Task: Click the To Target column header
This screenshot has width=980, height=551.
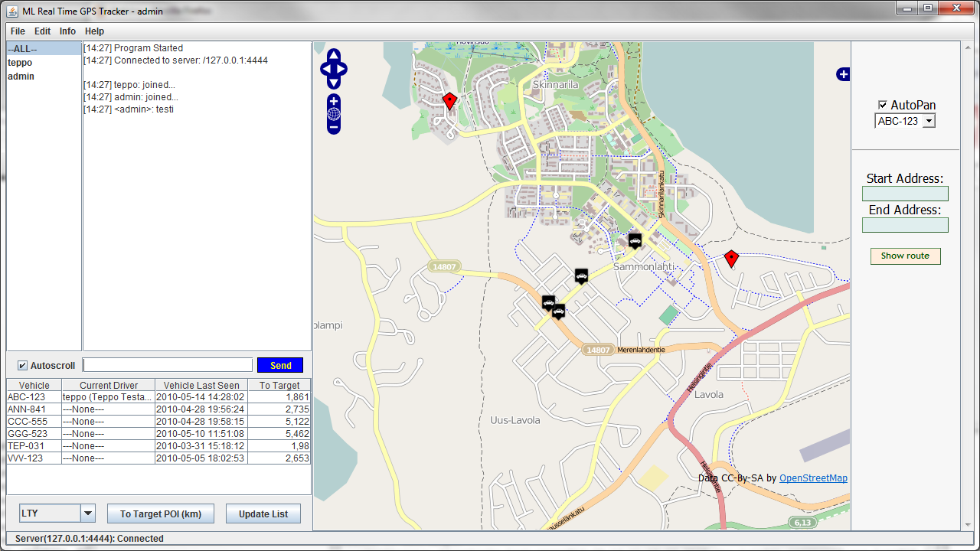Action: [279, 385]
